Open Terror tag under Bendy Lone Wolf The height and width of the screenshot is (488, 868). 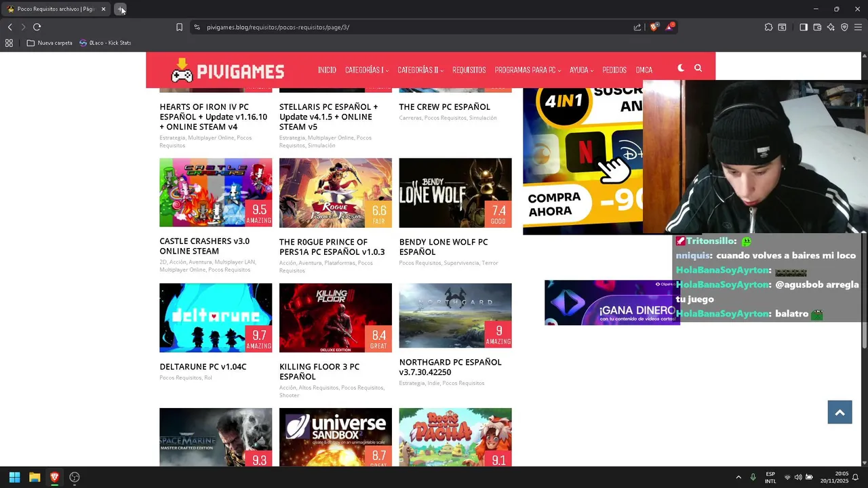click(x=490, y=263)
